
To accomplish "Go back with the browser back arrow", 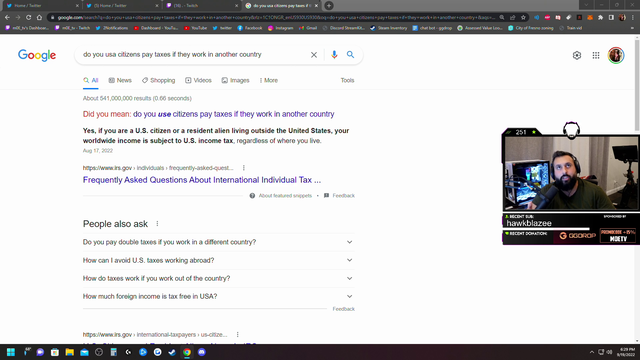I will click(7, 18).
